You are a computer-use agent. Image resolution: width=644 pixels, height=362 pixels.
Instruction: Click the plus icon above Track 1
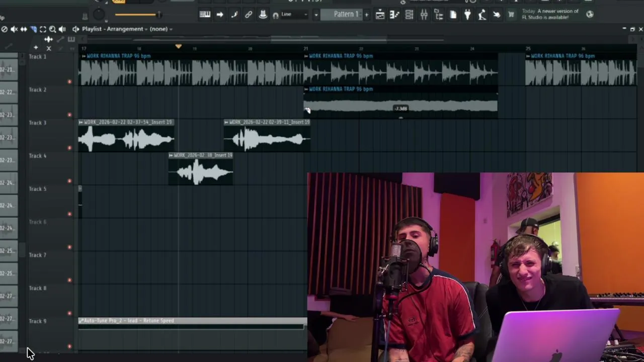click(x=36, y=48)
